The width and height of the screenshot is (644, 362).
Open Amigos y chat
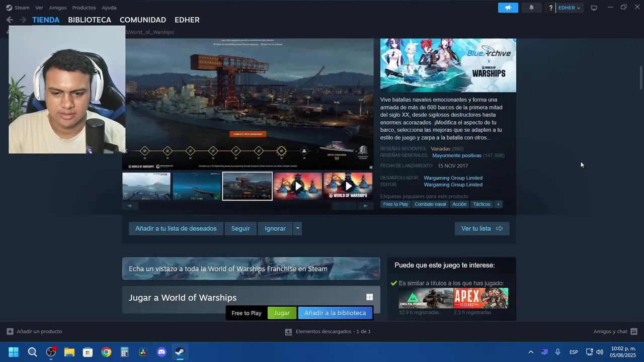pyautogui.click(x=615, y=331)
